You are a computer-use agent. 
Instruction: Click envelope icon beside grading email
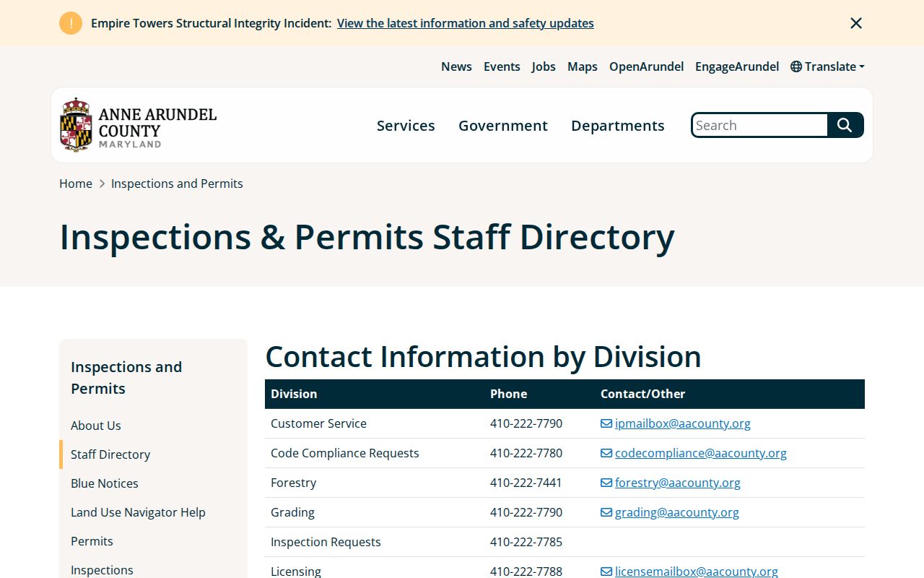[606, 512]
